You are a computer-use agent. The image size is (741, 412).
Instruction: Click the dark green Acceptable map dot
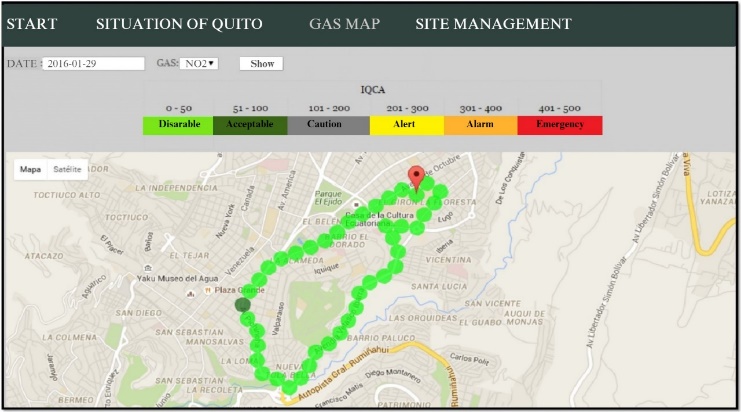pos(243,305)
